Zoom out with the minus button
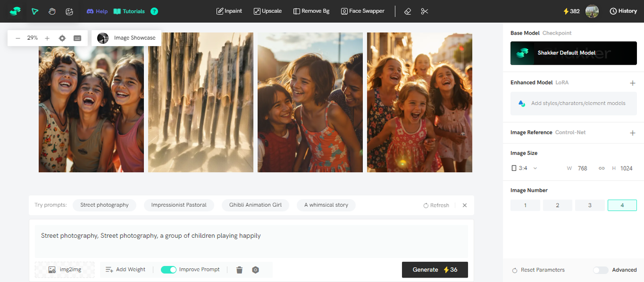This screenshot has width=644, height=282. pos(18,38)
